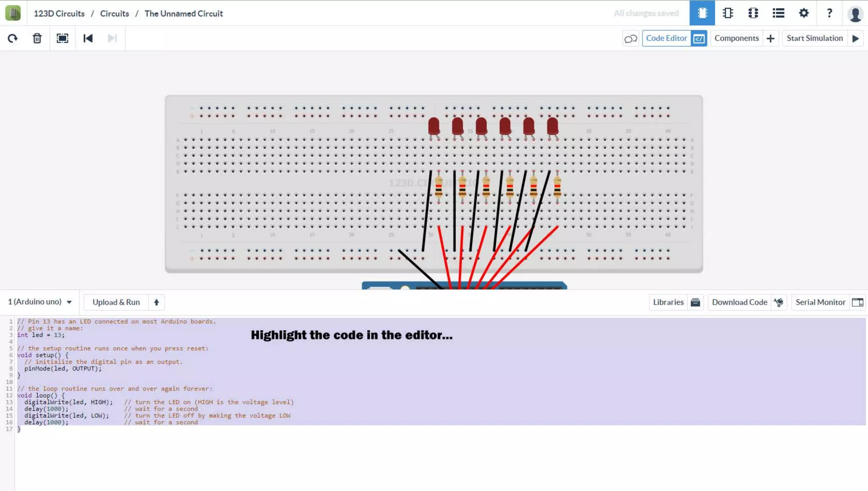Click code line 'pinMode(led, OUTPUT);'

click(63, 368)
